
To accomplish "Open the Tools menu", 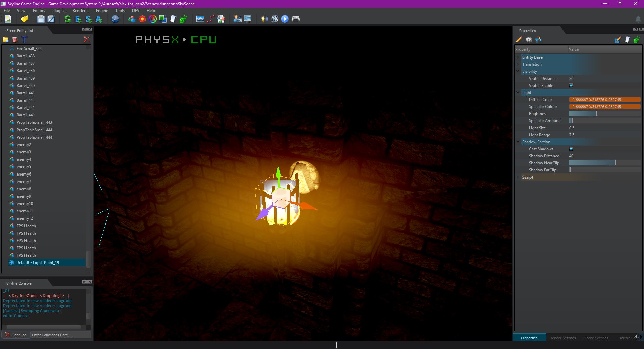I will point(120,11).
